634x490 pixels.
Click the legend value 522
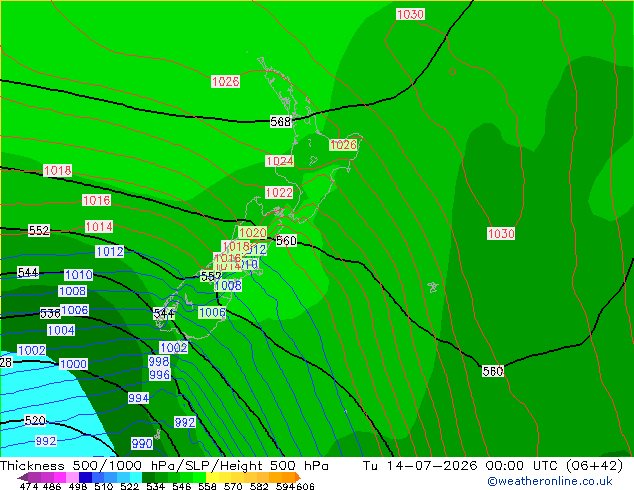tap(130, 486)
